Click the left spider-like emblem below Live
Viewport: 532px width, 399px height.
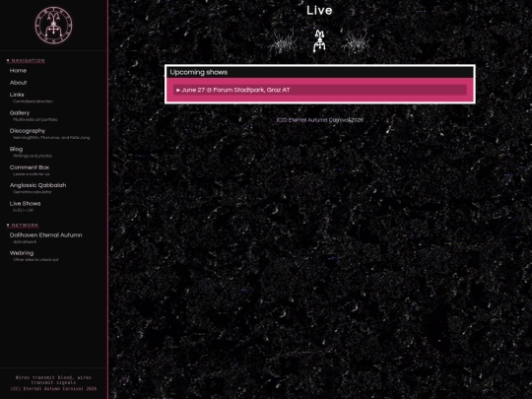point(283,42)
